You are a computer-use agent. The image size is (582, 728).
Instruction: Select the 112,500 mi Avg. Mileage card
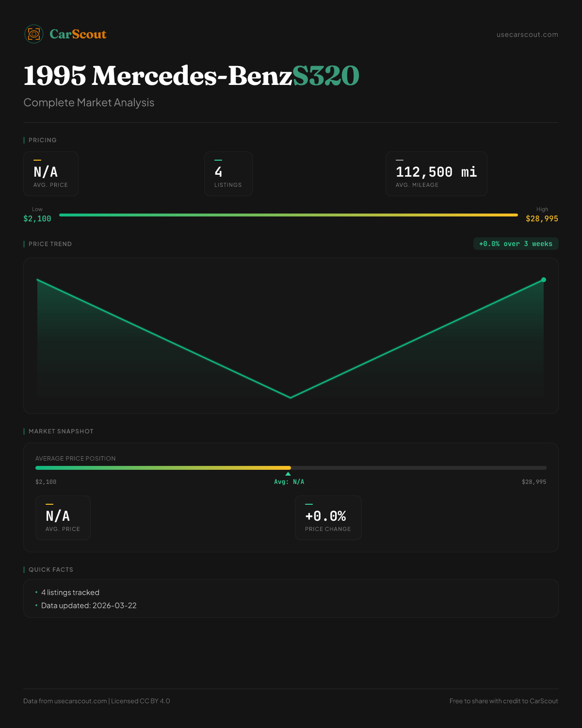click(x=436, y=174)
